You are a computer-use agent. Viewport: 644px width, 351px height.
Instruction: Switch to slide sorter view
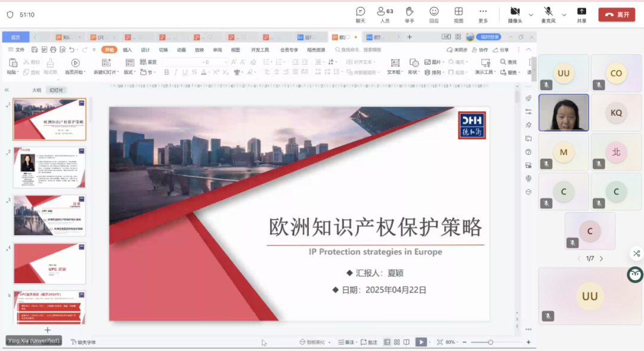(397, 341)
